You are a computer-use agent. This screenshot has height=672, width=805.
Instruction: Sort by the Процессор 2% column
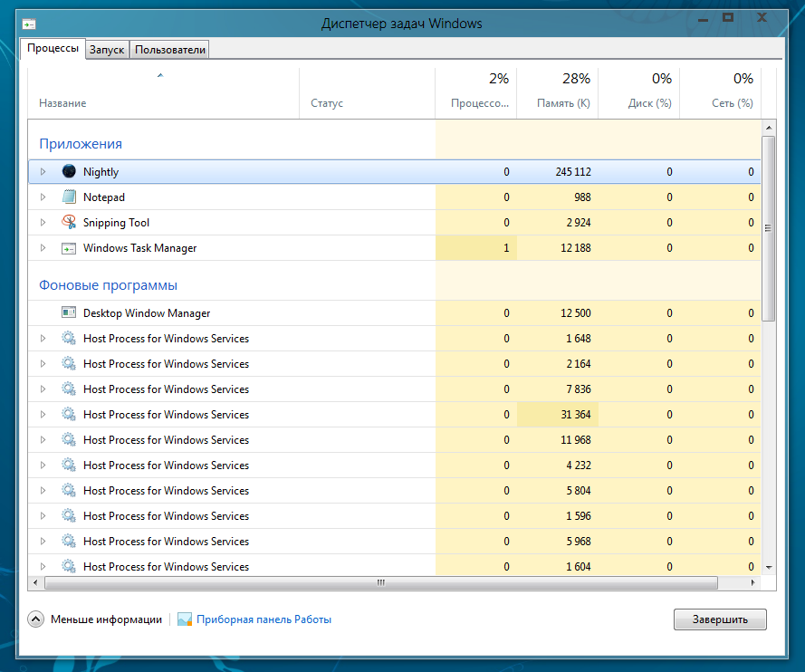(x=476, y=93)
